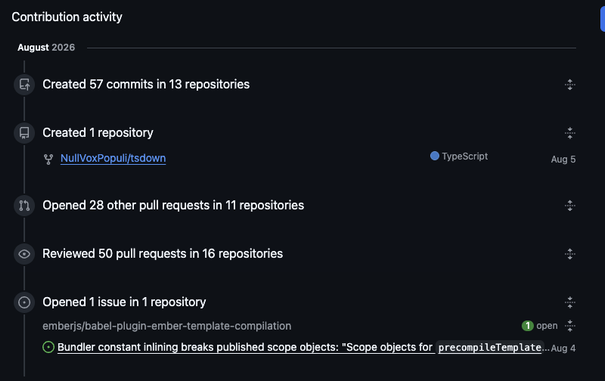Collapse the emberjs/babel-plugin-ember-template-compilation issue list
This screenshot has width=605, height=381.
(570, 326)
